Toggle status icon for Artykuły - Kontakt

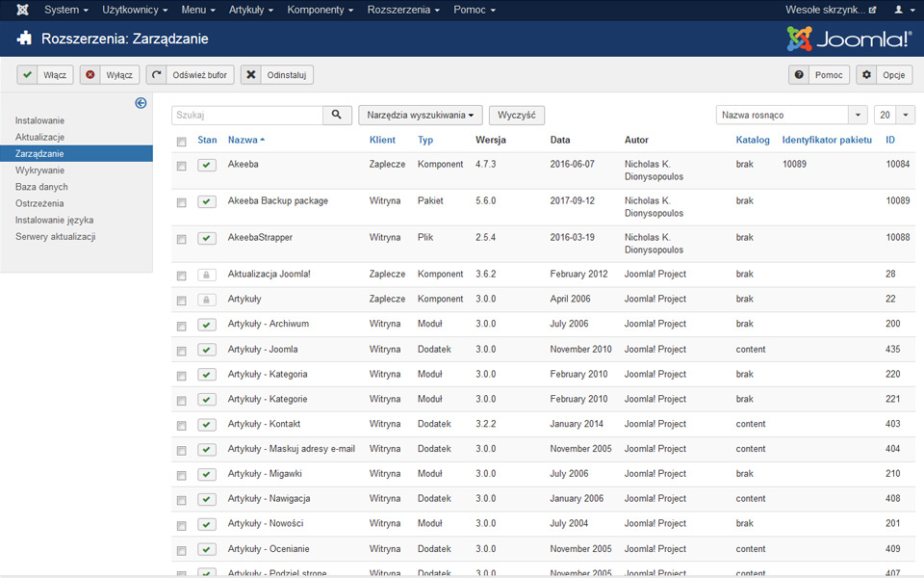pos(206,425)
